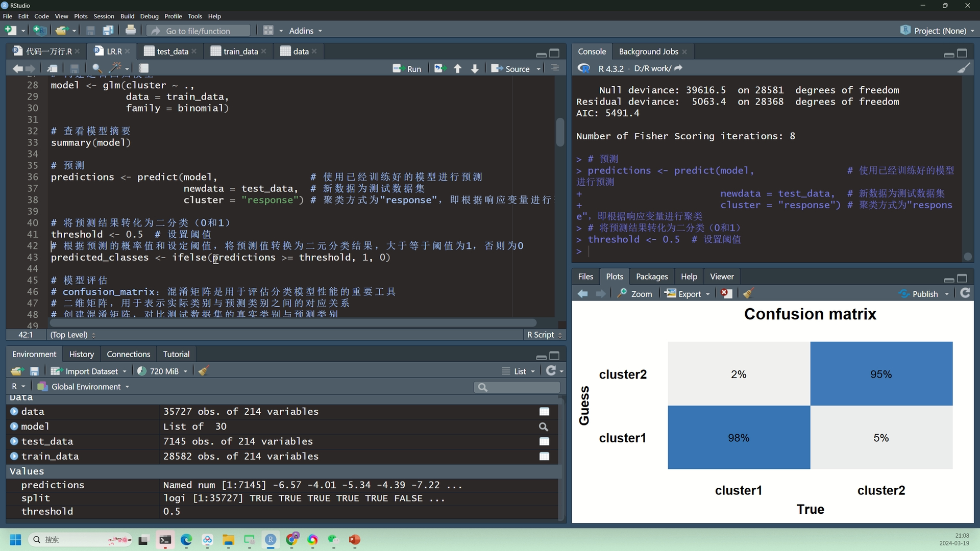Click the Run button to execute code
980x551 pixels.
click(x=407, y=68)
